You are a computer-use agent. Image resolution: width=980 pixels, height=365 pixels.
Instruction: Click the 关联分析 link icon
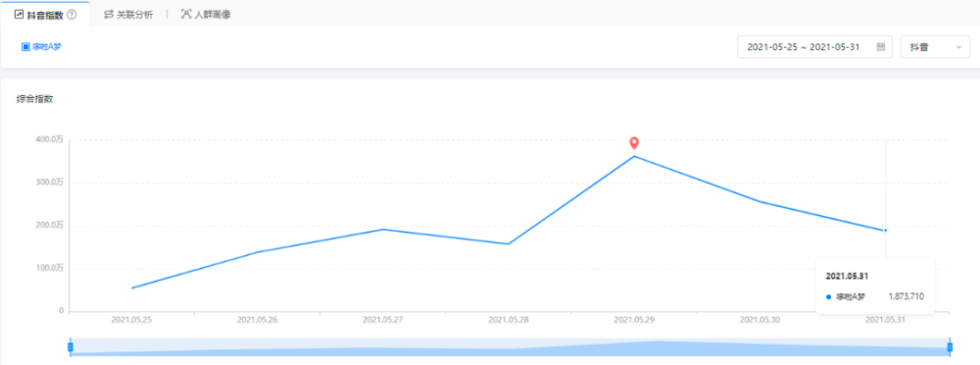tap(109, 15)
